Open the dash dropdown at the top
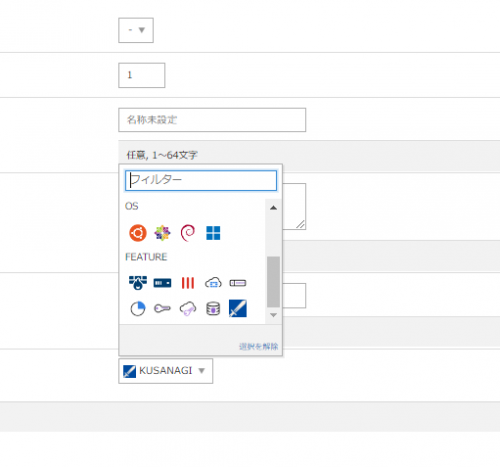Viewport: 500px width, 467px height. [136, 30]
